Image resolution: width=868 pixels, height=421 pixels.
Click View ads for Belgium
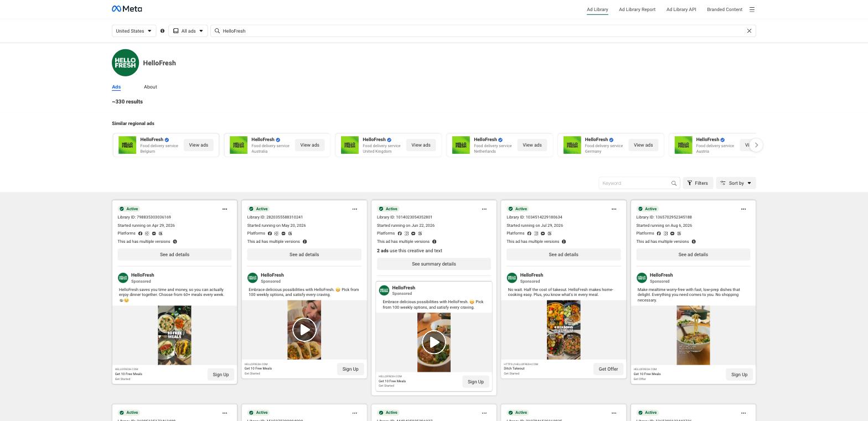tap(199, 145)
